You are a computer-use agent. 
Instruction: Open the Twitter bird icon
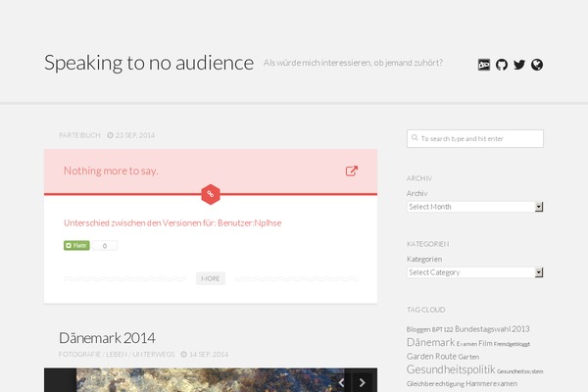pyautogui.click(x=519, y=65)
